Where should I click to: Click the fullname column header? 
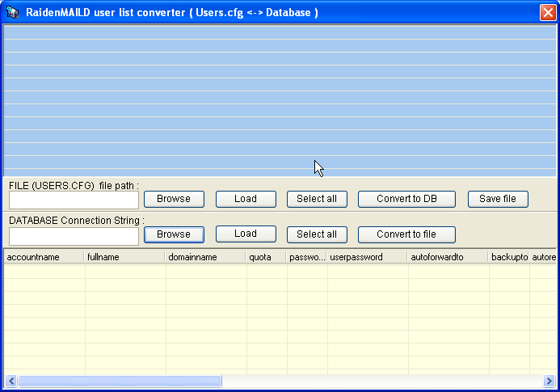pyautogui.click(x=124, y=257)
